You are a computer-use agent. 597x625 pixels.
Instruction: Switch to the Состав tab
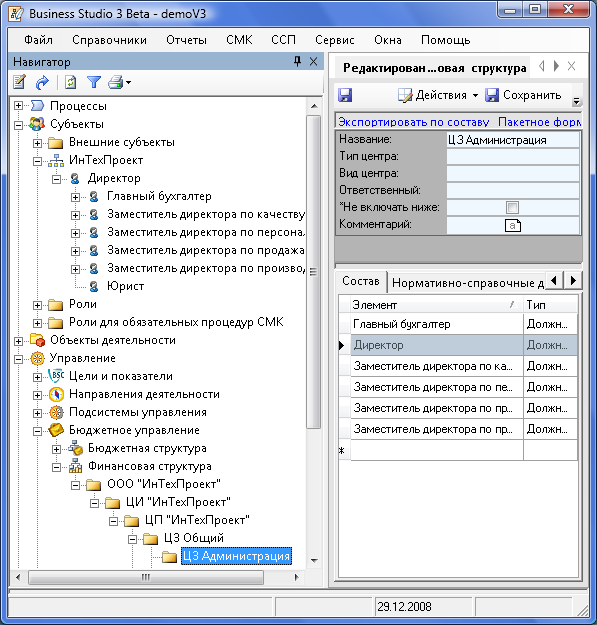click(361, 281)
